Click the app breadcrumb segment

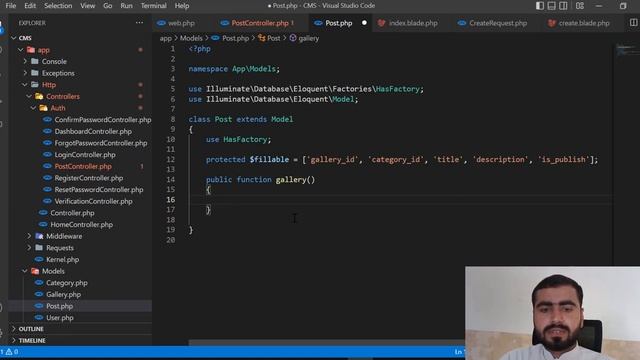(165, 38)
